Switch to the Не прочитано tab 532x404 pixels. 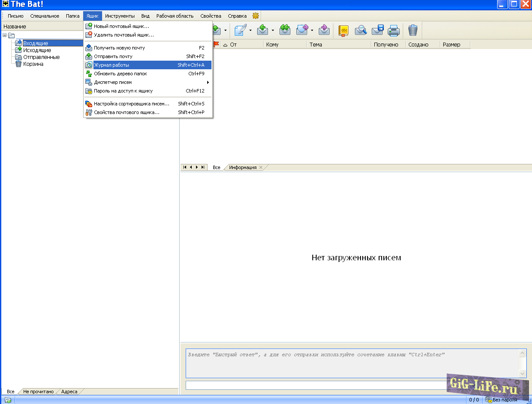click(x=38, y=392)
